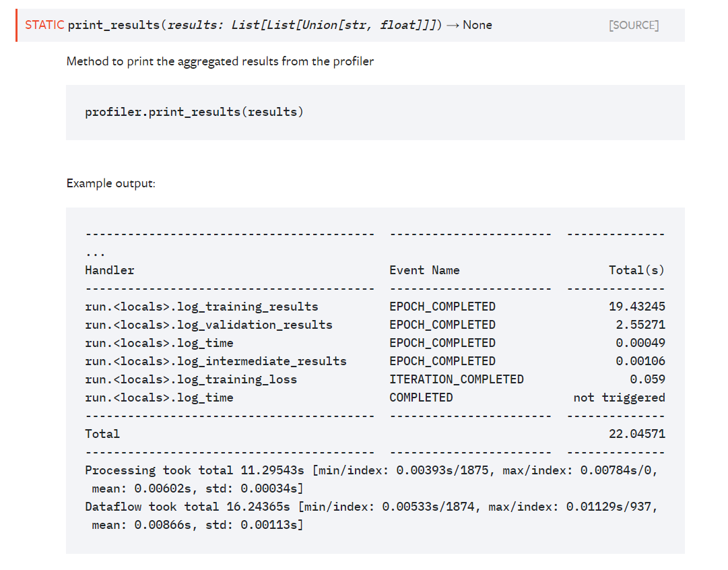
Task: Click the overall total 22.04571 value
Action: [636, 434]
